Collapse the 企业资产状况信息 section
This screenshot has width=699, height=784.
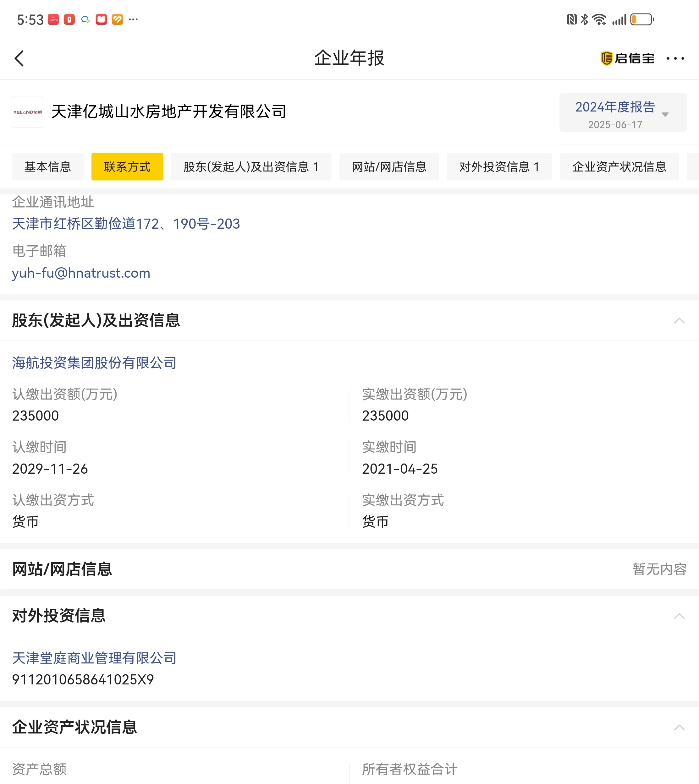coord(679,727)
